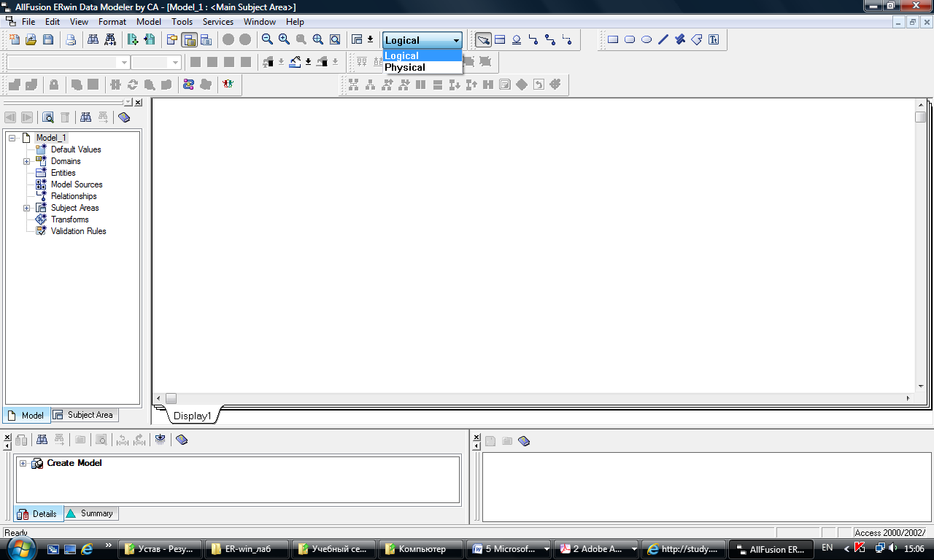Select the Many-to-many relationship tool
The height and width of the screenshot is (560, 934).
pos(550,39)
